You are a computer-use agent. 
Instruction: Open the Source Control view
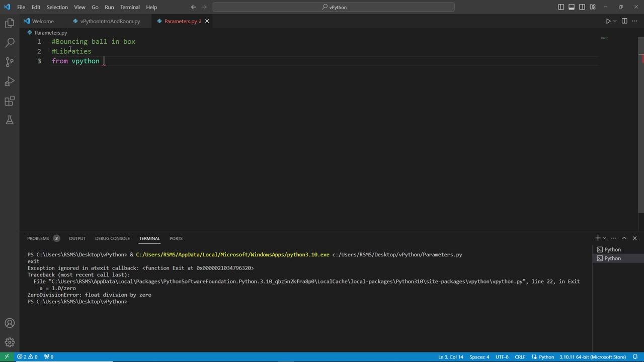click(10, 62)
